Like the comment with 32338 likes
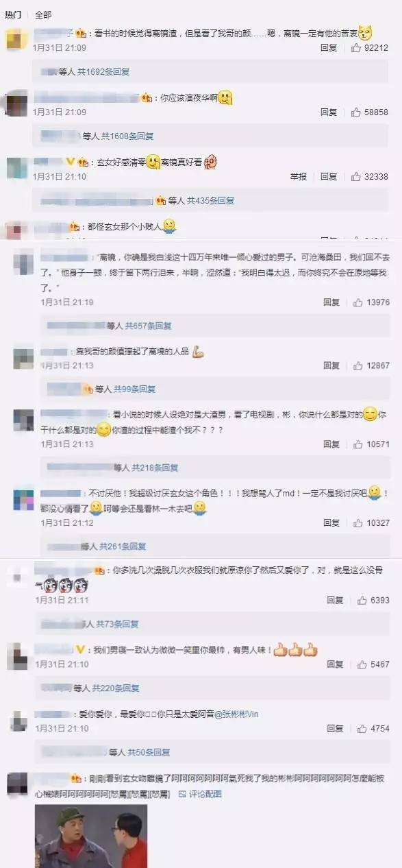The width and height of the screenshot is (402, 868). coord(355,176)
